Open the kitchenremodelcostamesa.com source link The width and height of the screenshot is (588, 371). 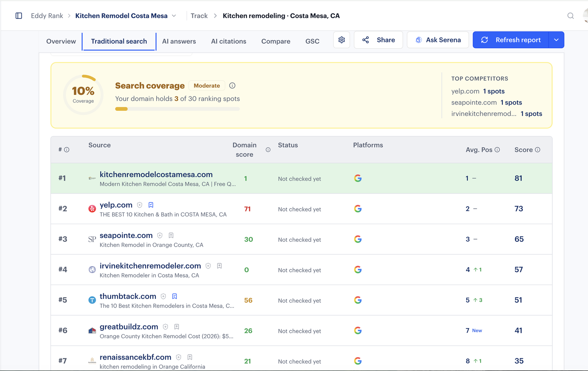(156, 175)
